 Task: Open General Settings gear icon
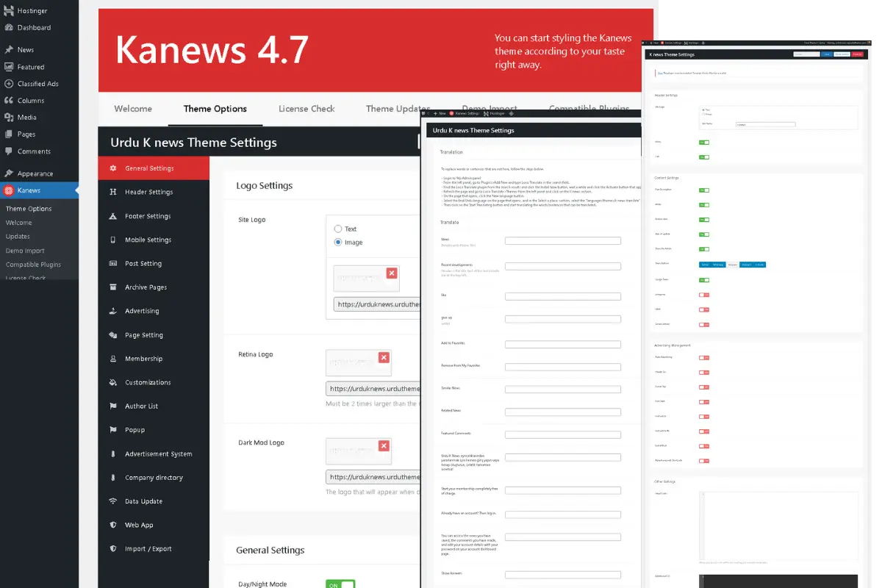(x=113, y=168)
